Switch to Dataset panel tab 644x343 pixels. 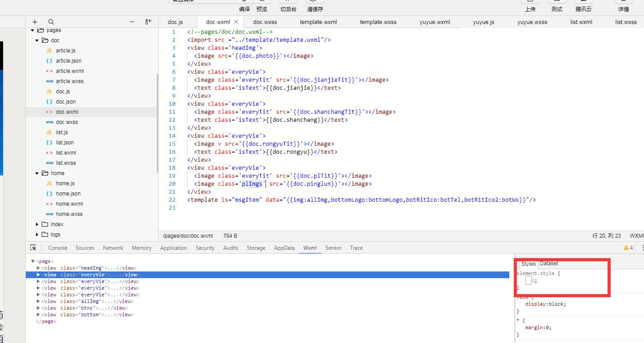point(549,263)
